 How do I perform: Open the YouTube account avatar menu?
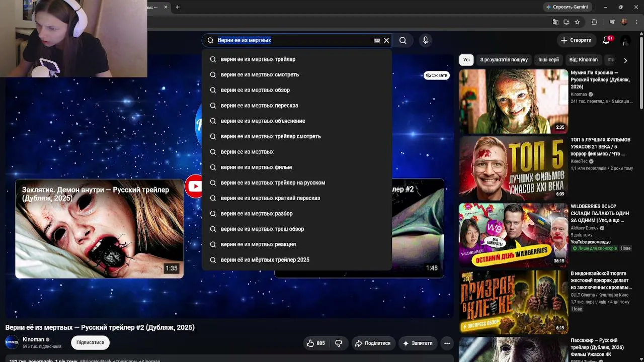coord(625,40)
